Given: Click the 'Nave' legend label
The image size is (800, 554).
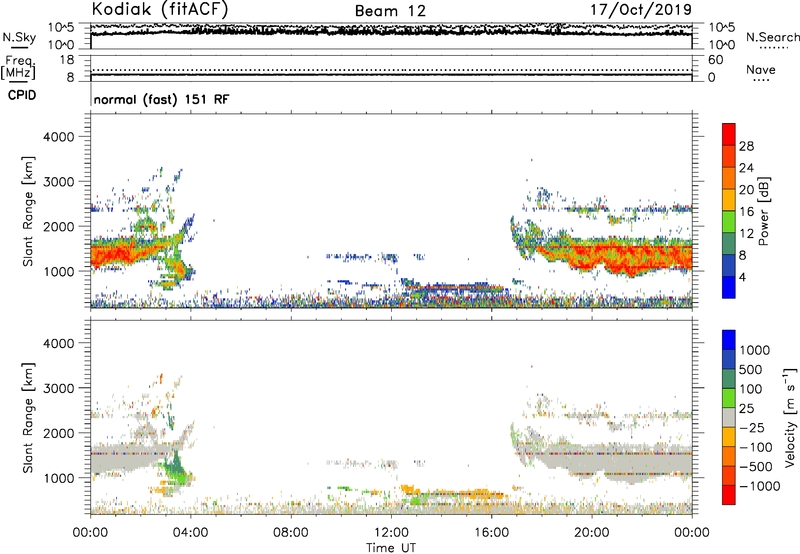Looking at the screenshot, I should click(x=761, y=69).
